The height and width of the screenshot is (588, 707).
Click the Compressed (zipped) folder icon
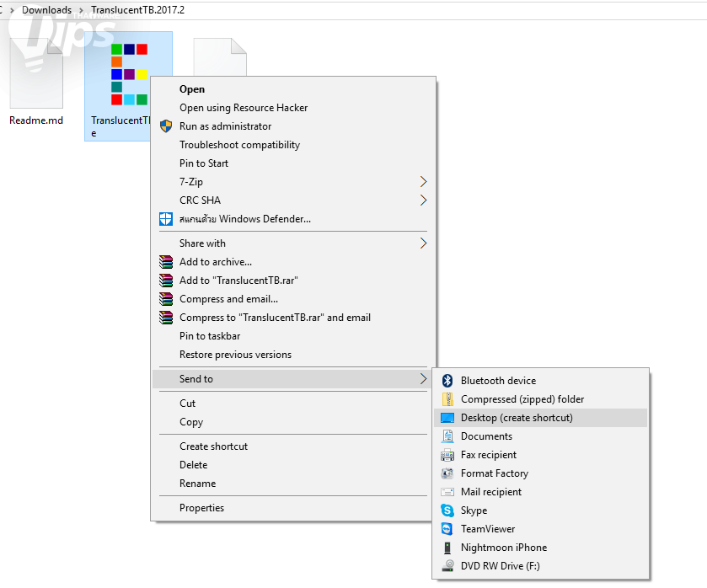click(447, 398)
